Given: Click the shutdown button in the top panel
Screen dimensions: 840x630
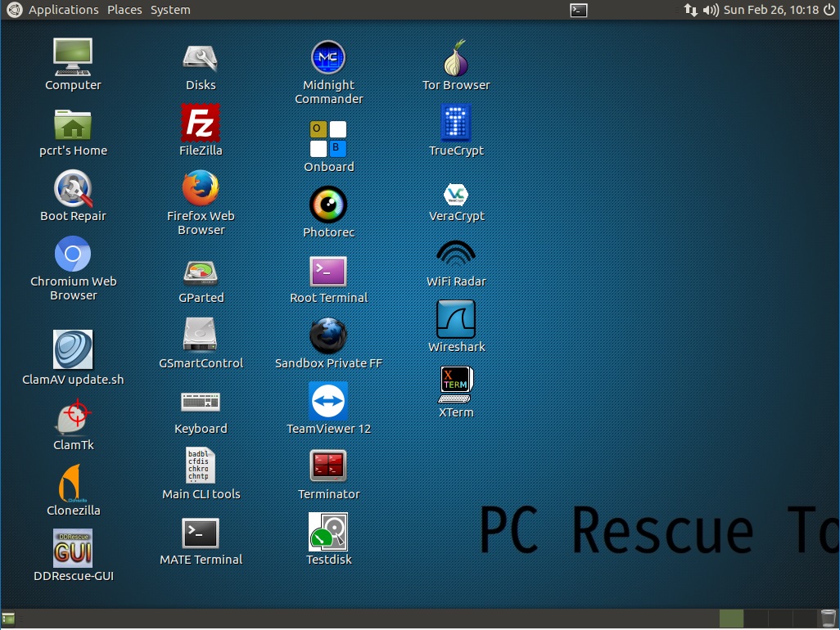Looking at the screenshot, I should click(x=830, y=10).
